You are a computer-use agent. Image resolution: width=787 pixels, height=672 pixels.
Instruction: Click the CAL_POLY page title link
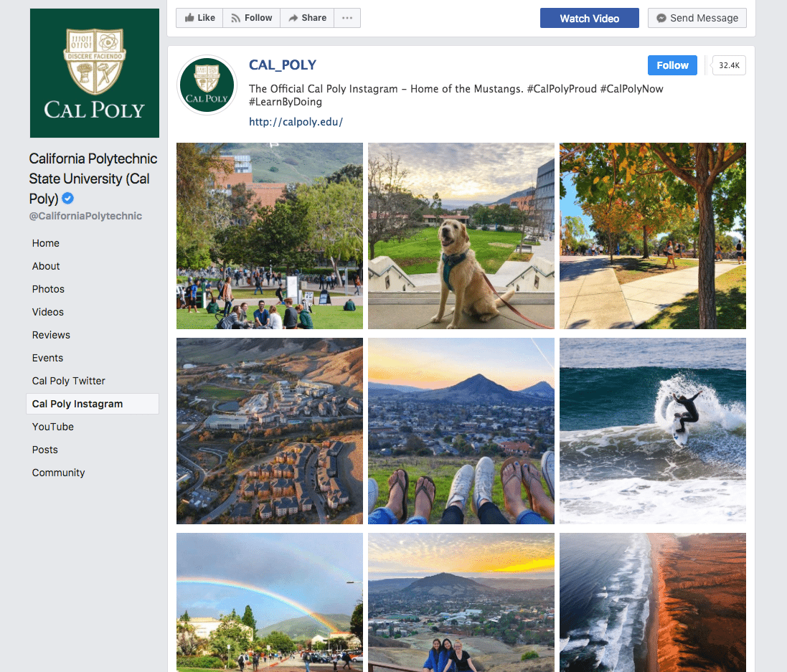[282, 65]
